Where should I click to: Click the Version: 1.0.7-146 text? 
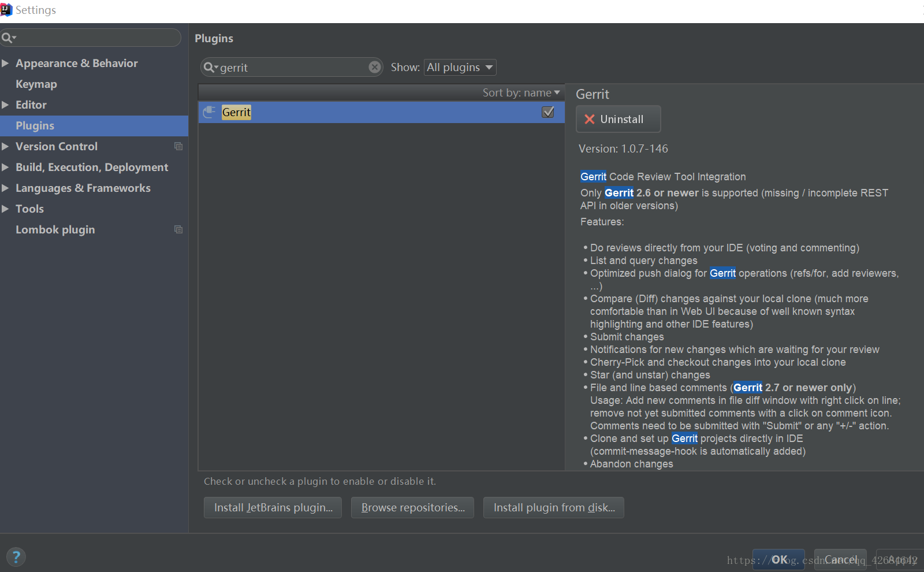point(623,149)
